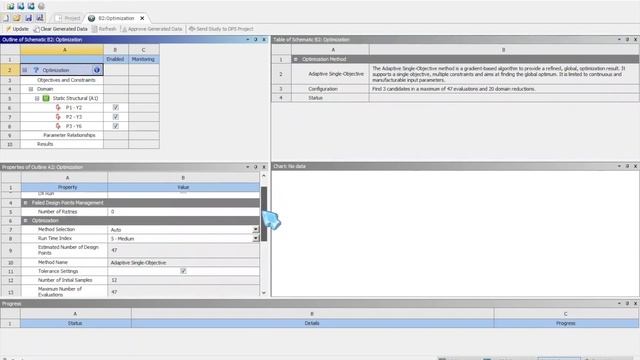The height and width of the screenshot is (360, 640).
Task: Pin the Table of Schematic panel
Action: 627,39
